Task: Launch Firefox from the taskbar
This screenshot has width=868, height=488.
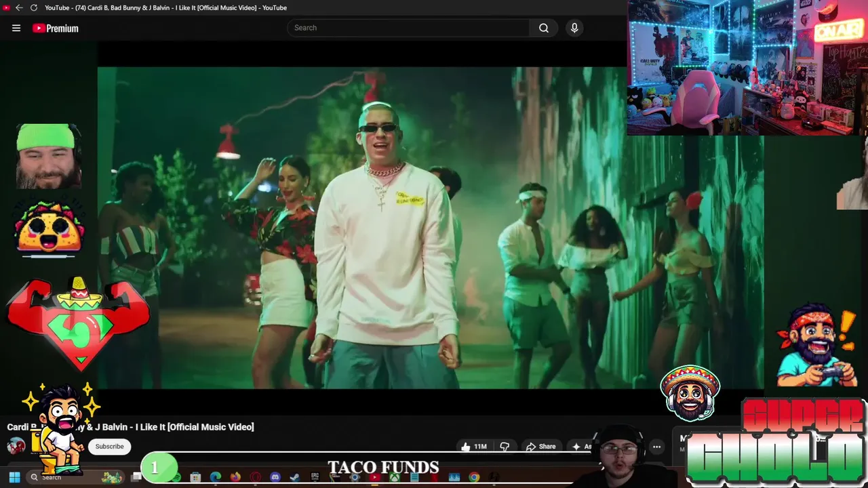Action: click(x=235, y=477)
